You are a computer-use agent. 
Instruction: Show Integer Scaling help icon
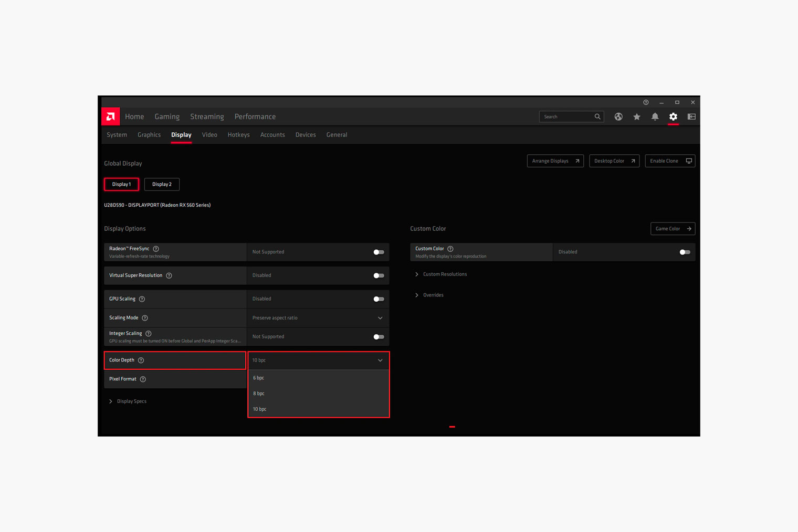149,334
